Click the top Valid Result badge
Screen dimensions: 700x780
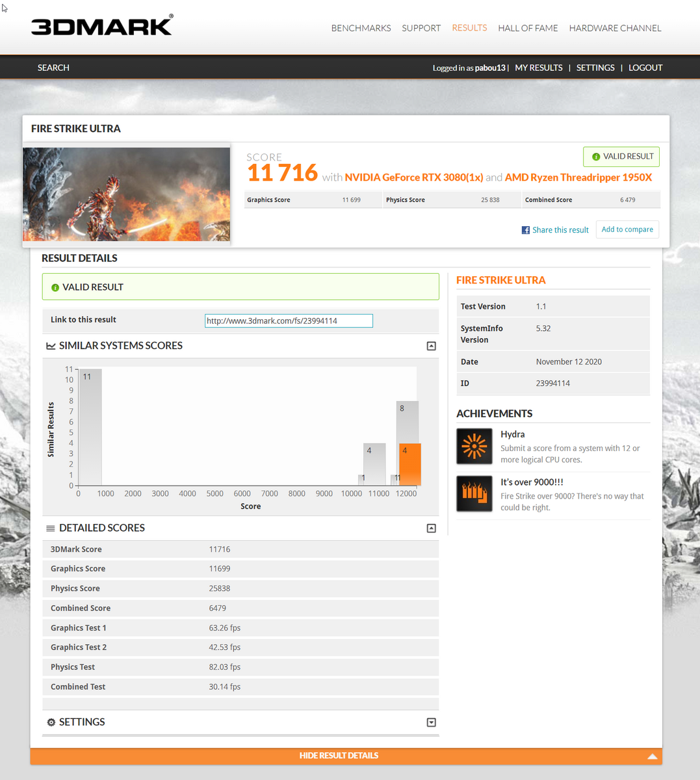(621, 157)
